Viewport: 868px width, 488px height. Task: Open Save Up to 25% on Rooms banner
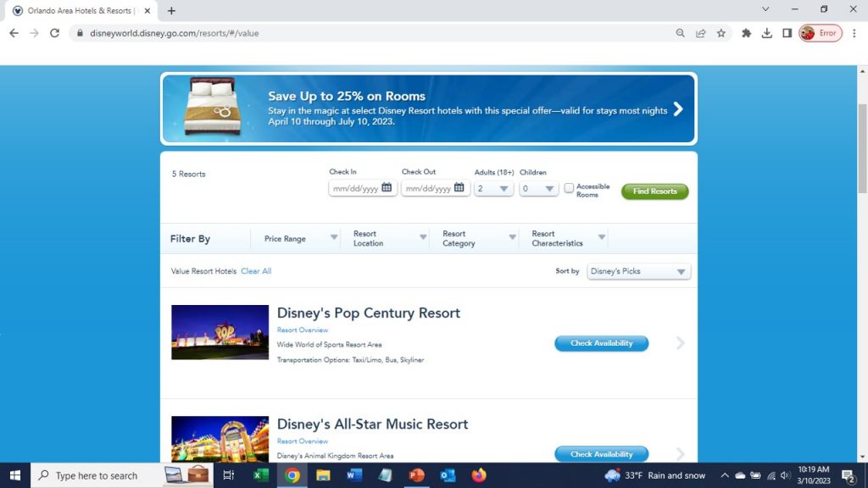coord(428,108)
